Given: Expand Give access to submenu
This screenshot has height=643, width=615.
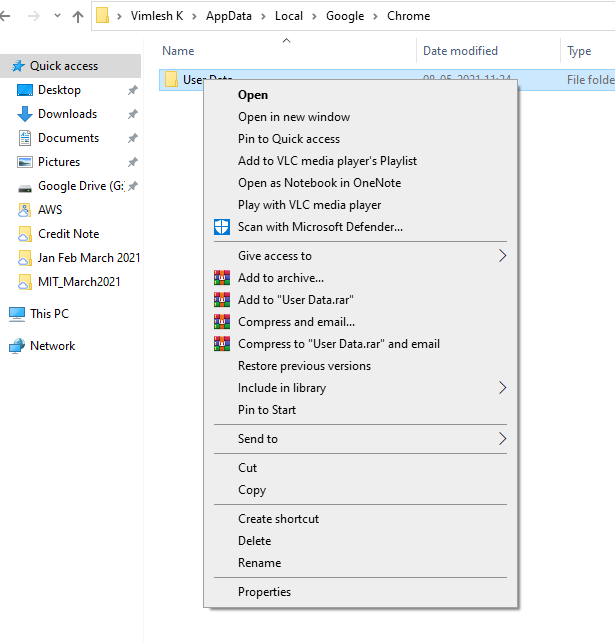Looking at the screenshot, I should coord(360,256).
